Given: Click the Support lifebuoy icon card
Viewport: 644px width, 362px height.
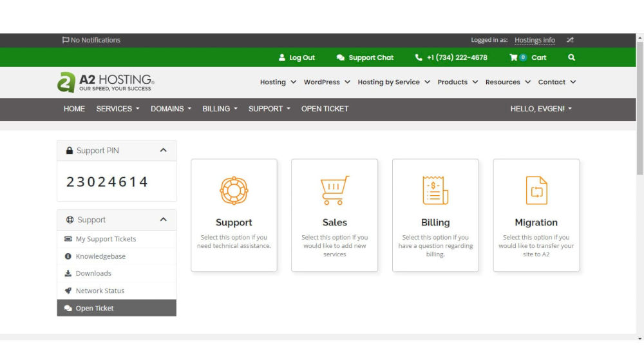Looking at the screenshot, I should (x=234, y=191).
